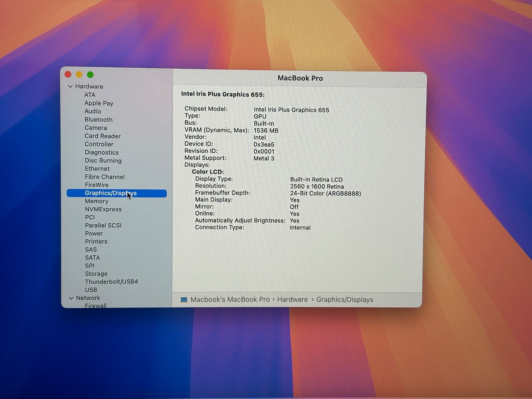Click Hardware in the path bar
The width and height of the screenshot is (532, 399).
pos(293,300)
